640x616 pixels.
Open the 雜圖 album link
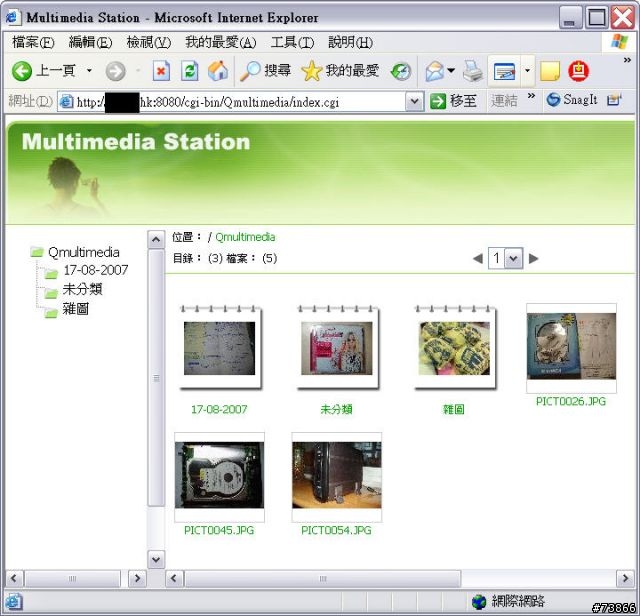[x=453, y=409]
